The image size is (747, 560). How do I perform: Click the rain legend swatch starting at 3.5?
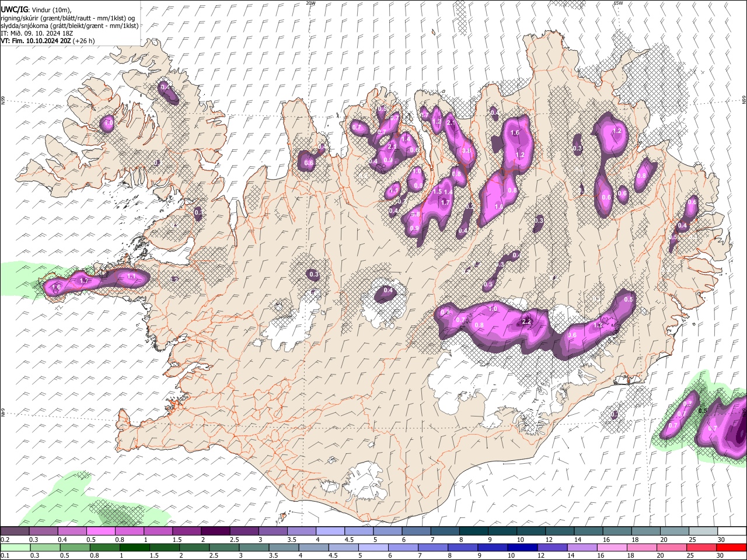click(x=283, y=547)
